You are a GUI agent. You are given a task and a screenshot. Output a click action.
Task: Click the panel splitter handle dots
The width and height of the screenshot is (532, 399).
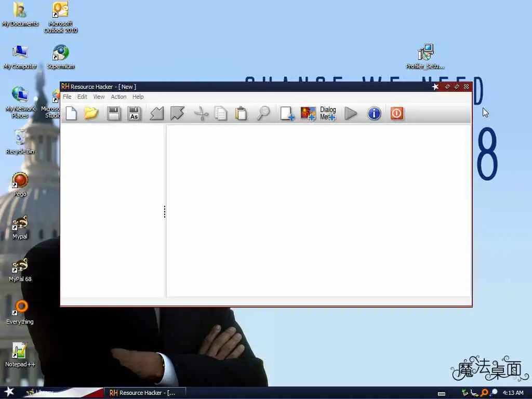(165, 212)
